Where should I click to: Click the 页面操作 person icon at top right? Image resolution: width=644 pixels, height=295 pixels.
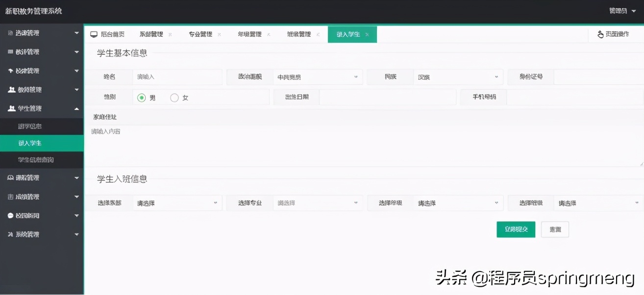(600, 34)
